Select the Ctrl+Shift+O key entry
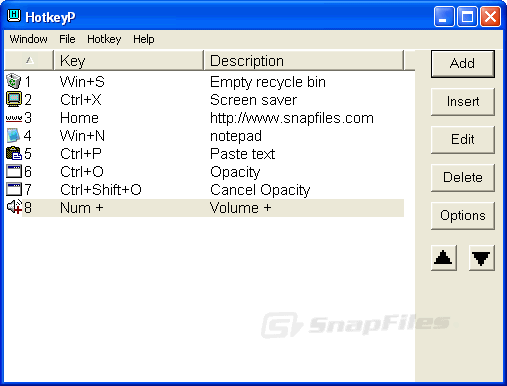This screenshot has height=386, width=507. click(x=101, y=190)
